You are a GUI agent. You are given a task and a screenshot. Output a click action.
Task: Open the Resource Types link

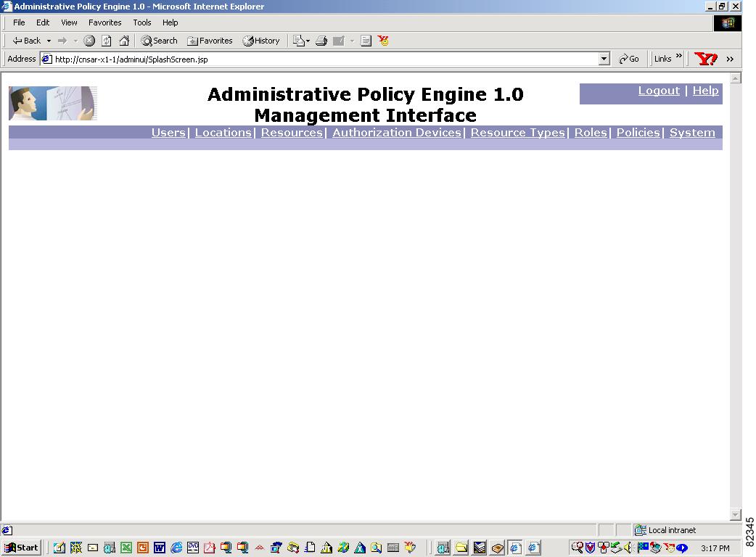pyautogui.click(x=518, y=133)
